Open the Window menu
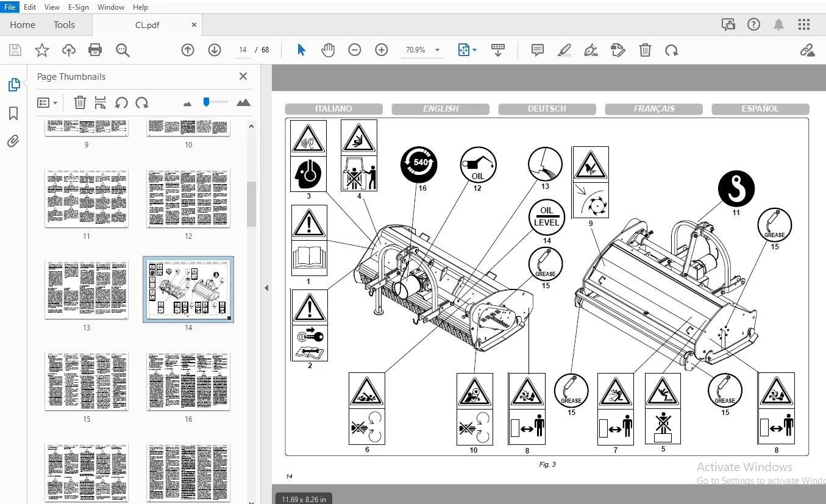Screen dimensions: 826x504 click(111, 7)
